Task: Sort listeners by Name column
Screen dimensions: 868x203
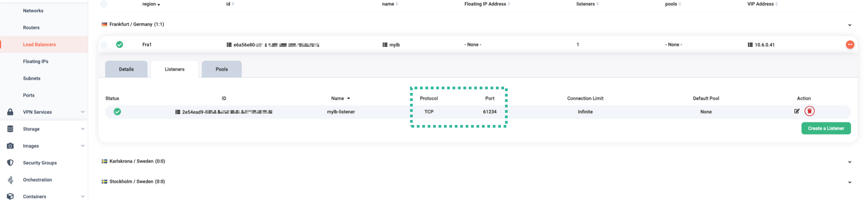Action: point(340,98)
